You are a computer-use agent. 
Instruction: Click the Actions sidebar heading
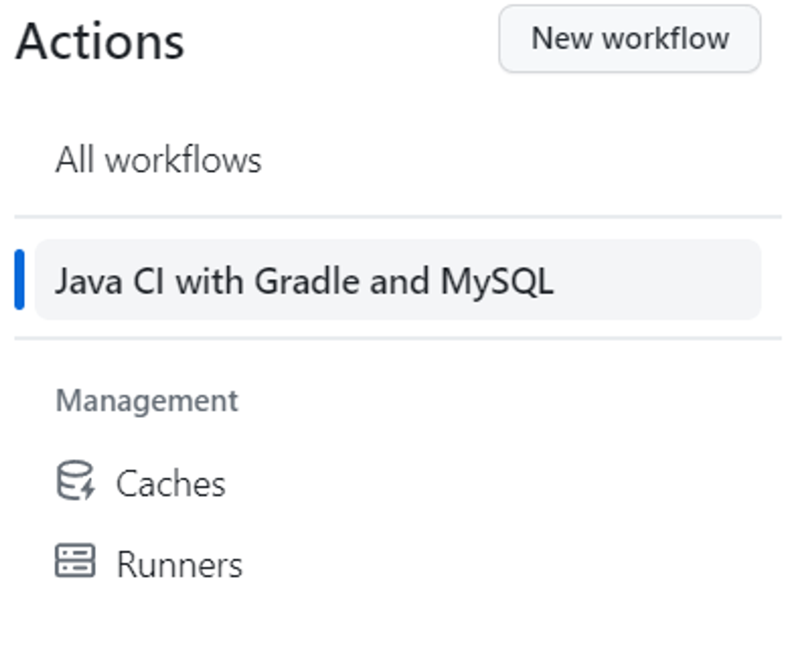(100, 41)
